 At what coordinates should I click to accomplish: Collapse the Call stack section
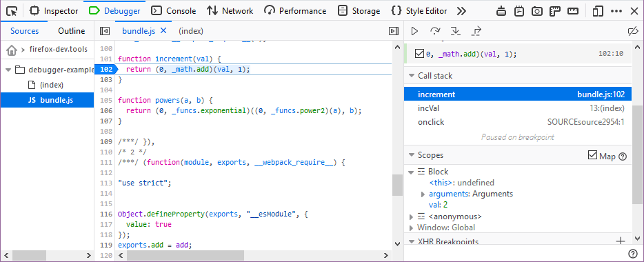(411, 76)
